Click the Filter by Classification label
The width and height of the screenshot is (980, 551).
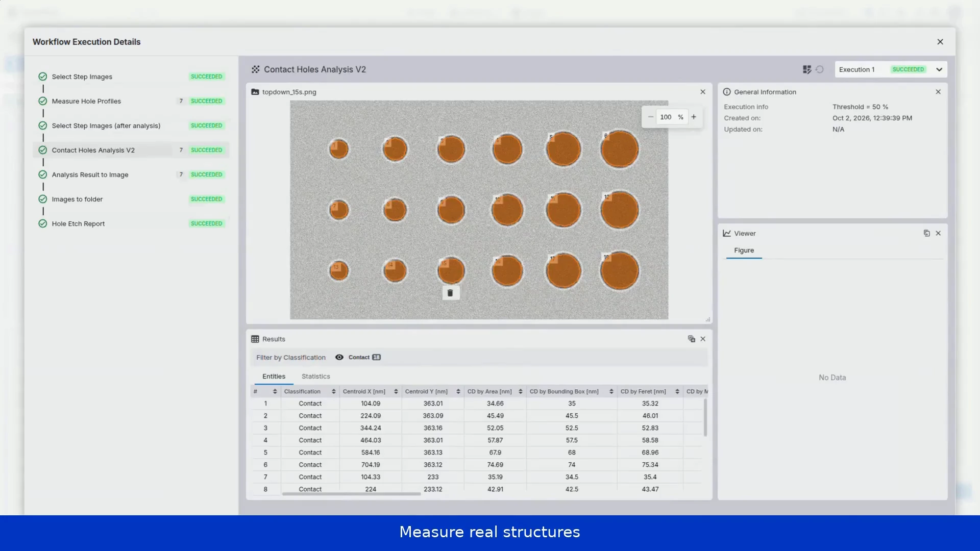pos(290,358)
